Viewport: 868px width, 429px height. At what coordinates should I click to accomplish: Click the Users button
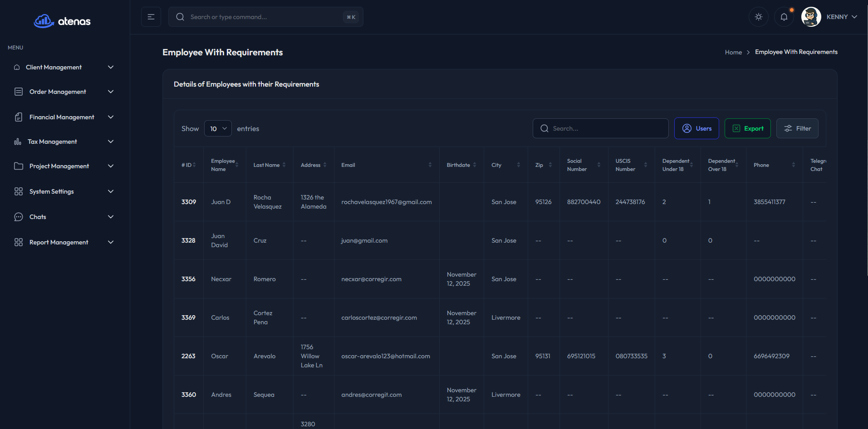tap(696, 128)
